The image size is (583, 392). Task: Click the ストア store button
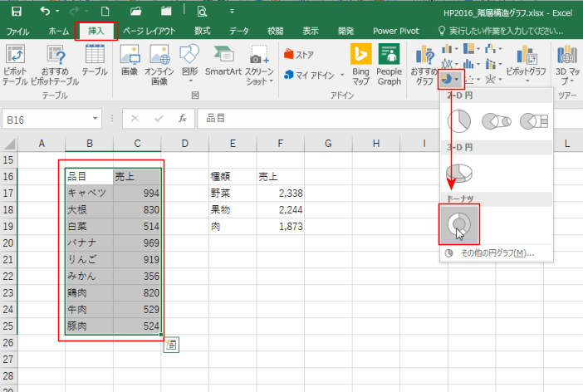point(299,54)
